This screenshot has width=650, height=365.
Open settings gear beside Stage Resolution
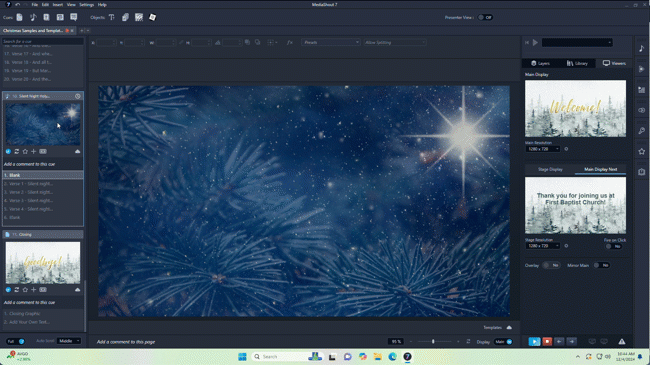point(566,246)
